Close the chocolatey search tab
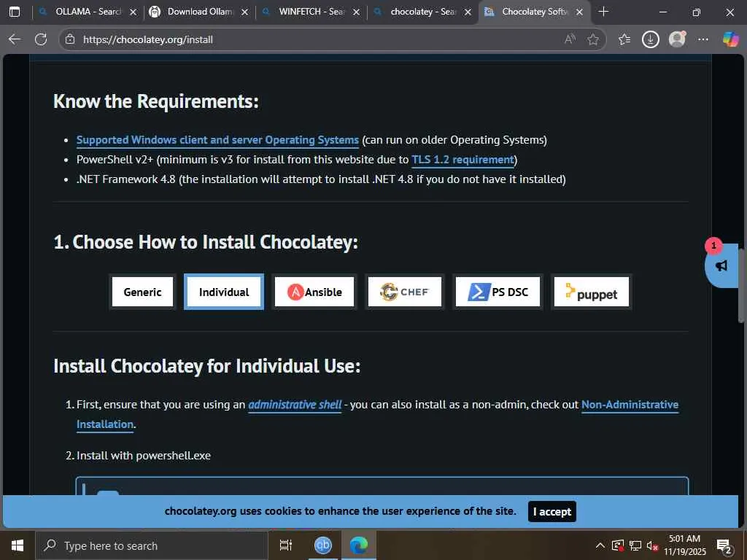Image resolution: width=747 pixels, height=560 pixels. point(468,12)
